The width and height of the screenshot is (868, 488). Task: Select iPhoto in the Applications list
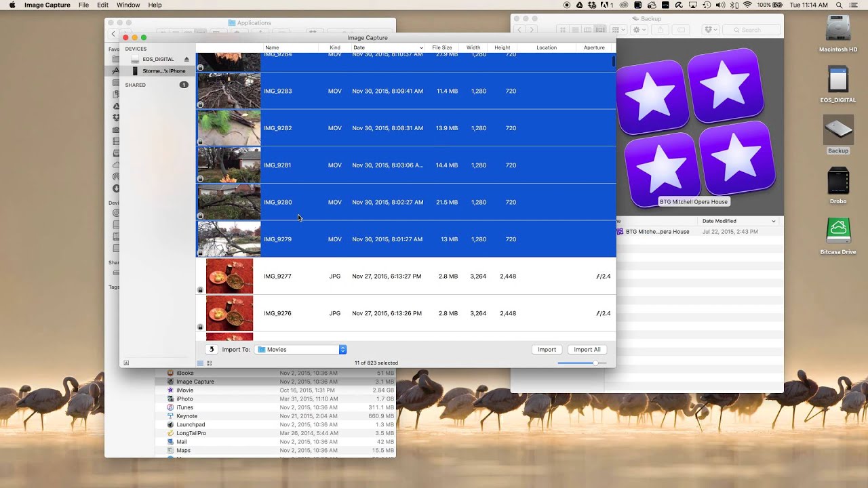(184, 399)
